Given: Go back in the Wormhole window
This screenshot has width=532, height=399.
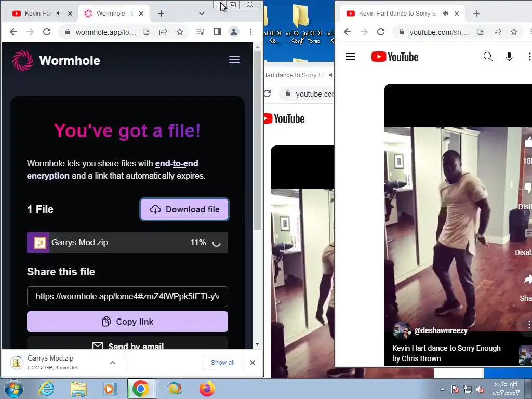Looking at the screenshot, I should 13,32.
